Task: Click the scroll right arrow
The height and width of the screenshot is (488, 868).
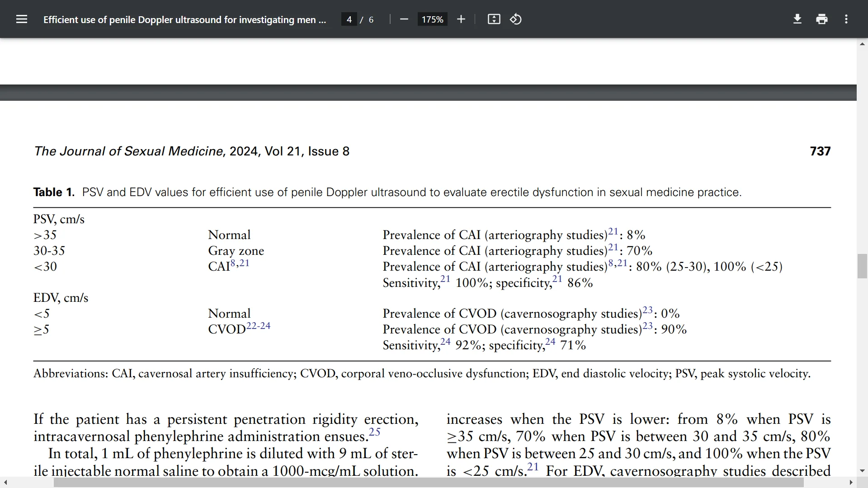Action: 851,483
